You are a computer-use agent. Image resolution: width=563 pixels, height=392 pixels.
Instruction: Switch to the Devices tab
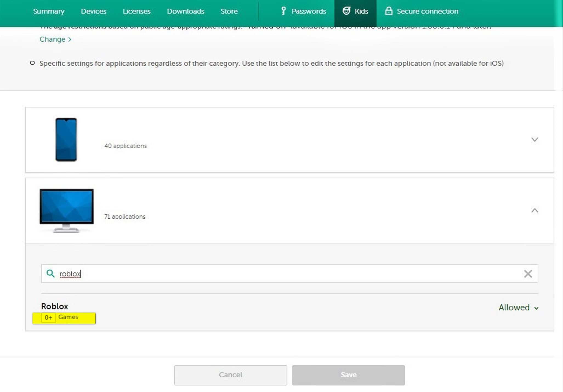[x=93, y=11]
